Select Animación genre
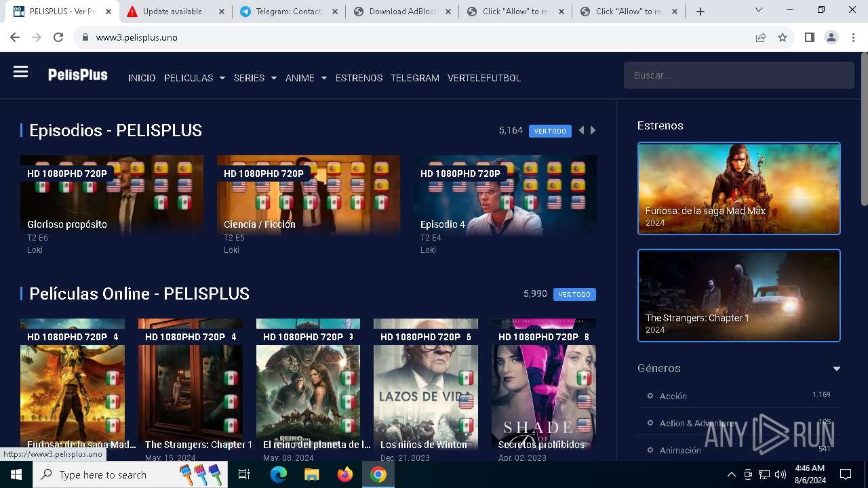This screenshot has width=868, height=488. point(680,450)
